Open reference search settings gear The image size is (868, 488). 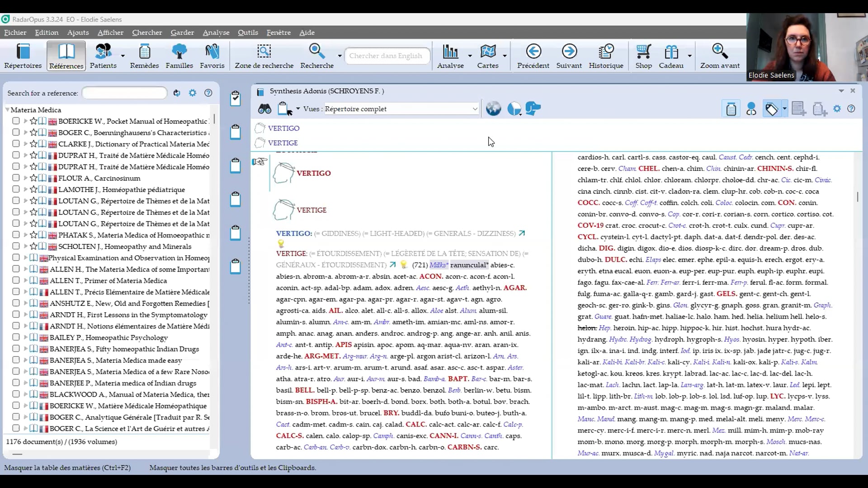[193, 93]
